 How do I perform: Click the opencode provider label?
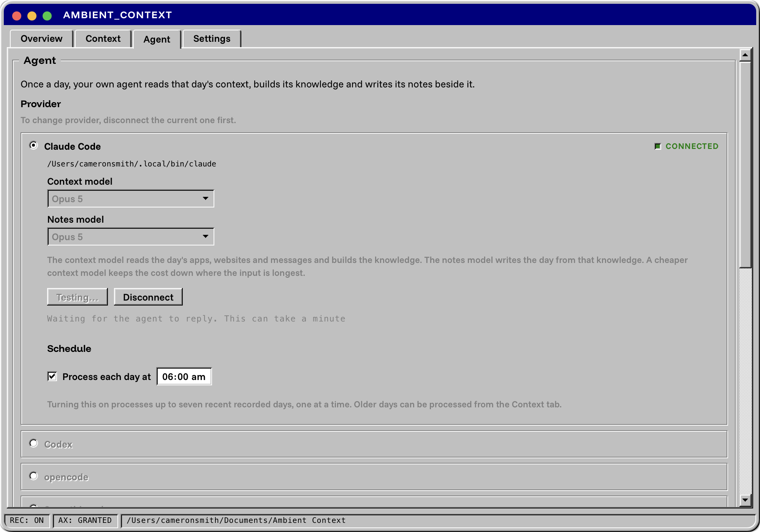point(66,477)
